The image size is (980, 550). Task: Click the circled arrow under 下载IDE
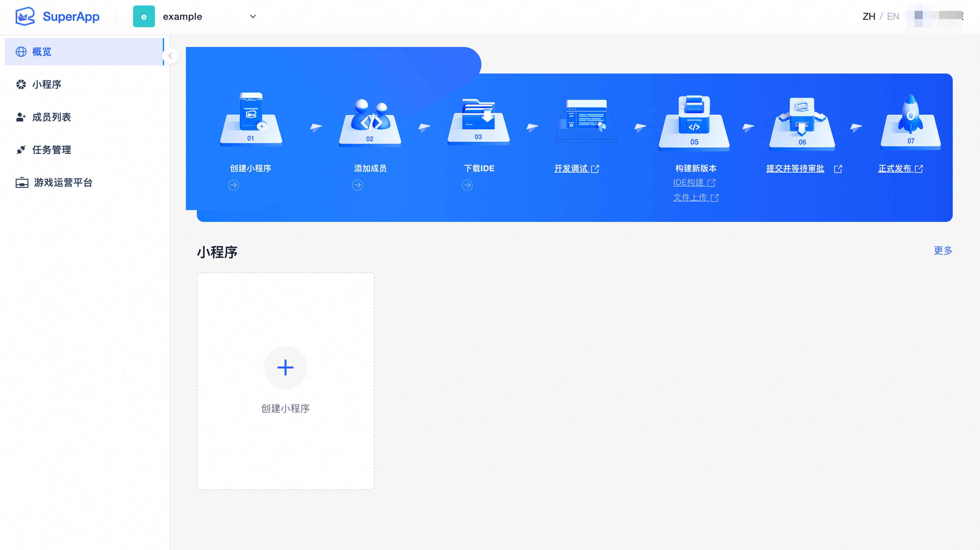[x=467, y=185]
